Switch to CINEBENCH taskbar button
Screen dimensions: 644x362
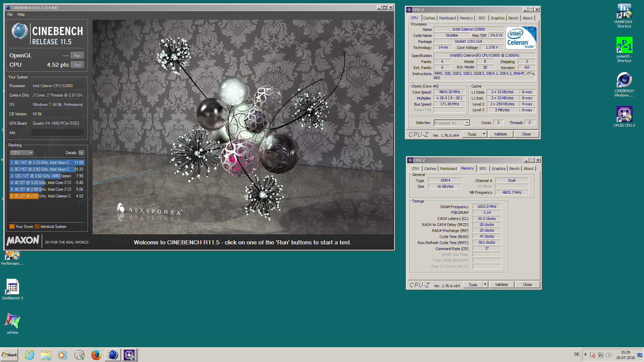113,355
